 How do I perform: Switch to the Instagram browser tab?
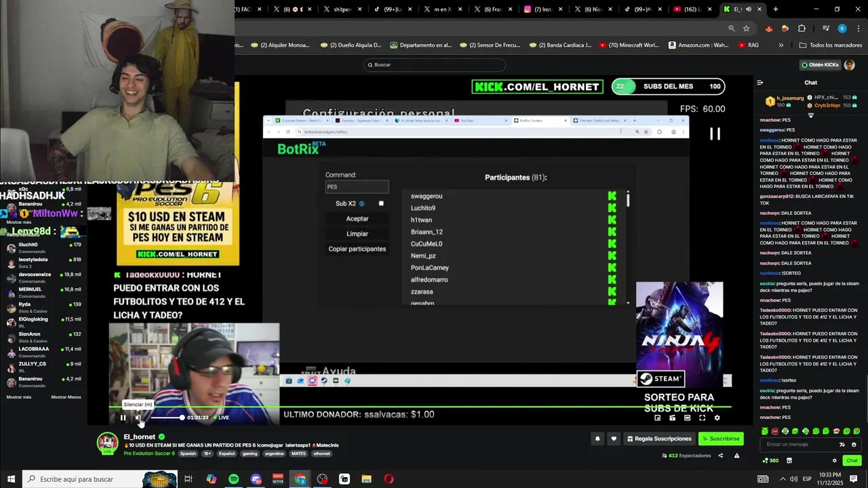(543, 9)
